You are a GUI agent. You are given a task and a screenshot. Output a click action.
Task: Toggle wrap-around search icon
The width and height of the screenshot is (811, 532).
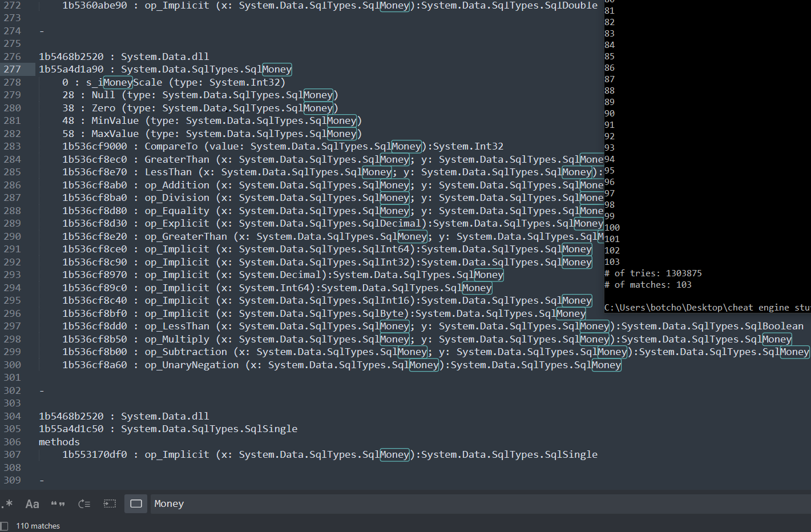coord(84,503)
